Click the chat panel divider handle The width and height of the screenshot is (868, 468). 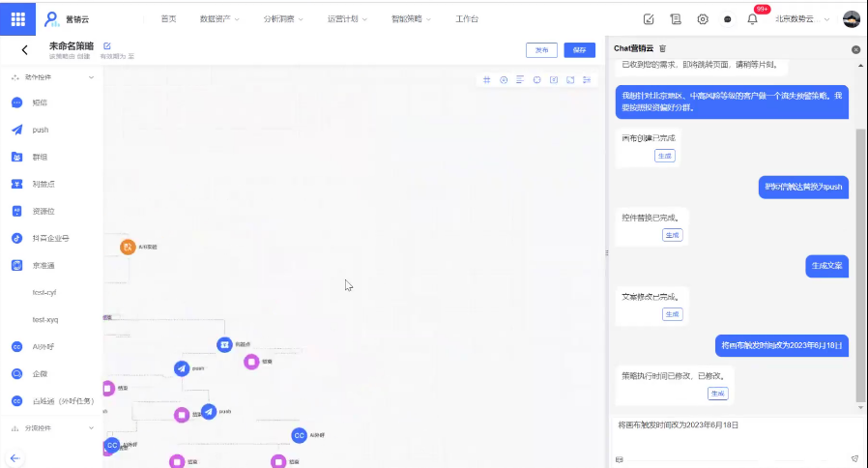click(607, 252)
